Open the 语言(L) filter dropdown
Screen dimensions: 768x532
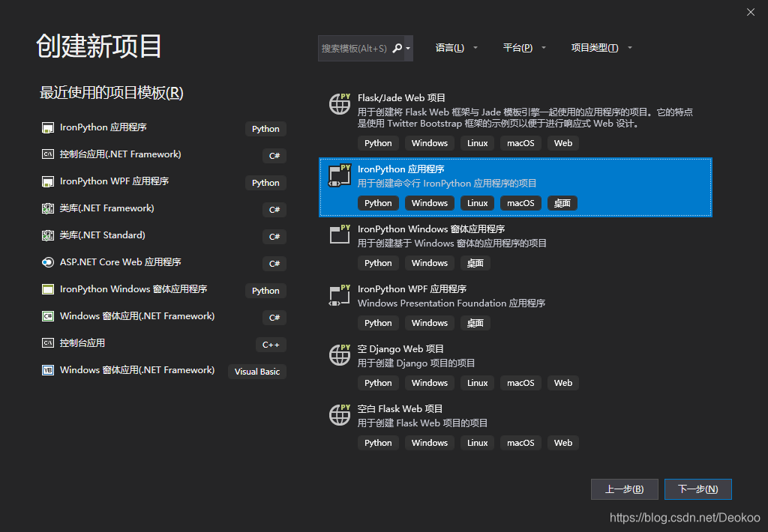pyautogui.click(x=456, y=48)
